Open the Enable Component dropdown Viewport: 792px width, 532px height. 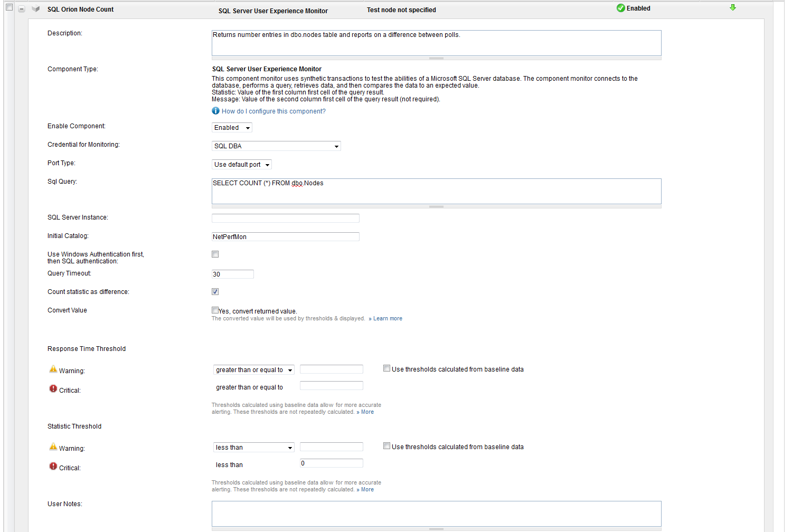tap(232, 128)
